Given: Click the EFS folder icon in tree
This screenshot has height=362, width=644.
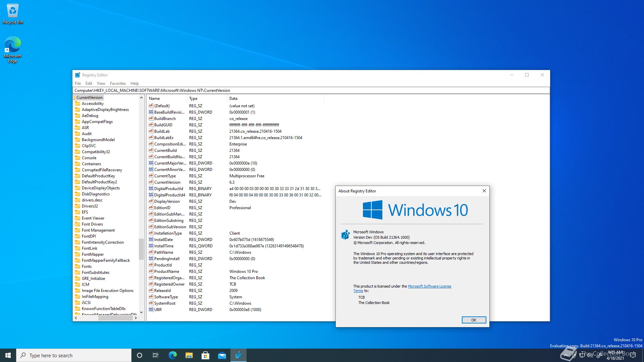Looking at the screenshot, I should [77, 212].
